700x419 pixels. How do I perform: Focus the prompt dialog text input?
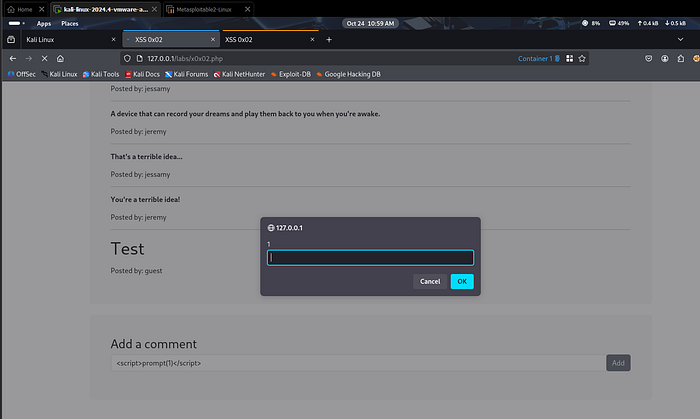click(370, 257)
